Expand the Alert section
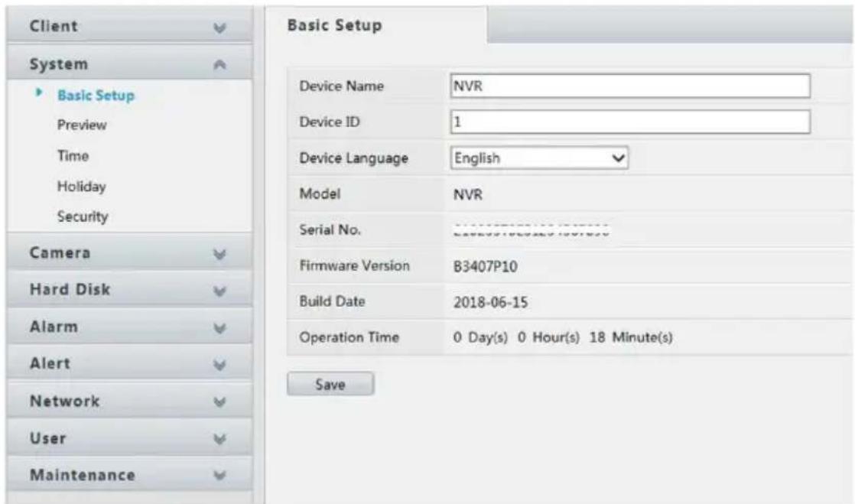This screenshot has height=504, width=855. [129, 363]
